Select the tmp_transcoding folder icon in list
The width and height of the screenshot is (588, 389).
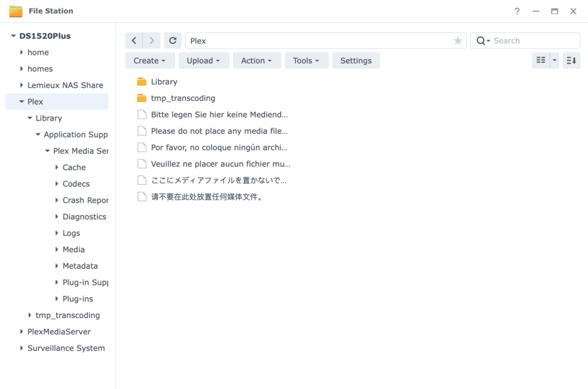[142, 98]
